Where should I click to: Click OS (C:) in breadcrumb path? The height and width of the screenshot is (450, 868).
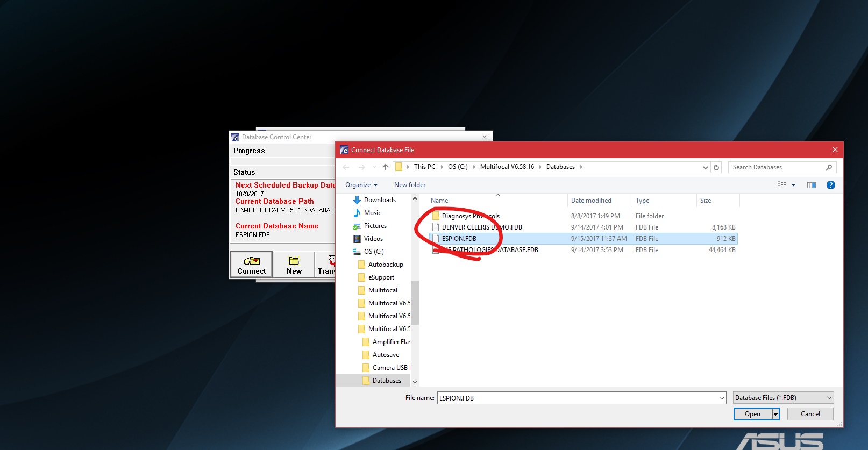coord(458,167)
